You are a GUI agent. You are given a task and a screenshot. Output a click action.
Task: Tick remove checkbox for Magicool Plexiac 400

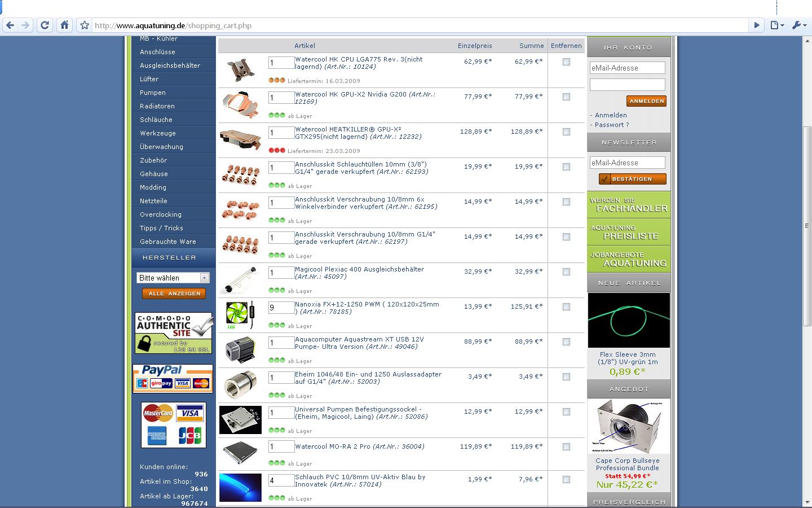point(566,272)
